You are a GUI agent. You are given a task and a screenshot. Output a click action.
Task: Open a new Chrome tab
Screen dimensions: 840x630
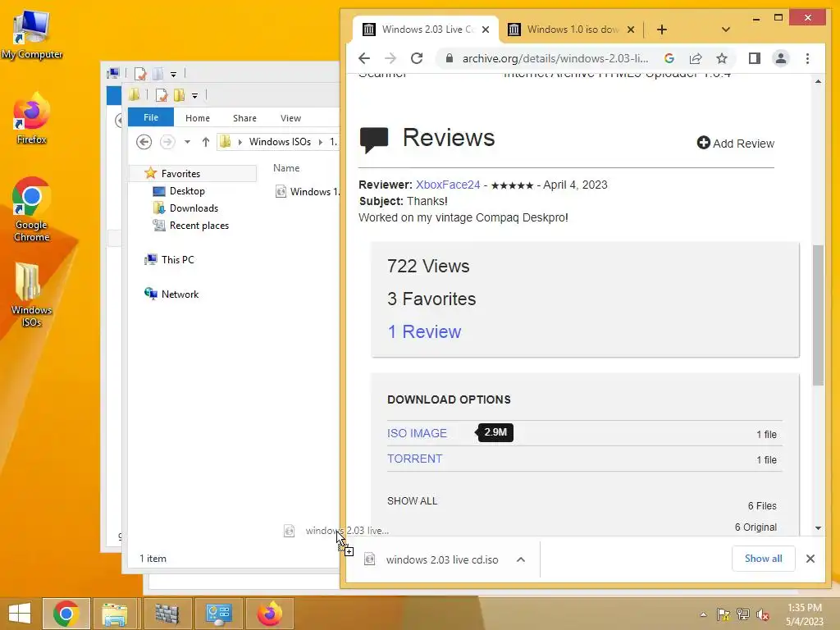[662, 30]
